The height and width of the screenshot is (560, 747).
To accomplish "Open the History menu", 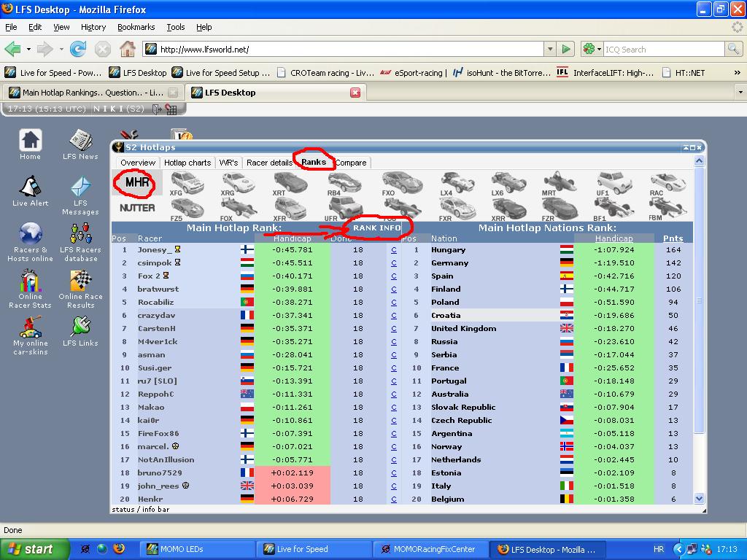I will pos(93,27).
